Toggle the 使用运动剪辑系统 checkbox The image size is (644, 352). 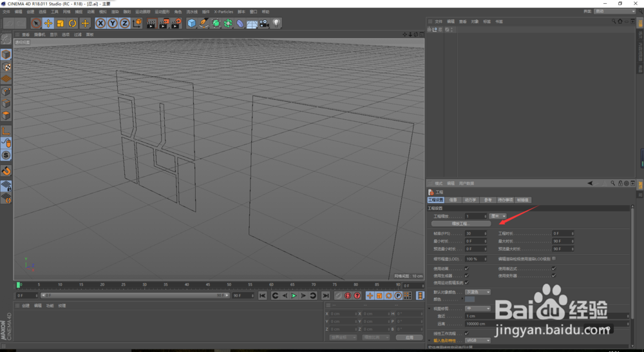(466, 282)
